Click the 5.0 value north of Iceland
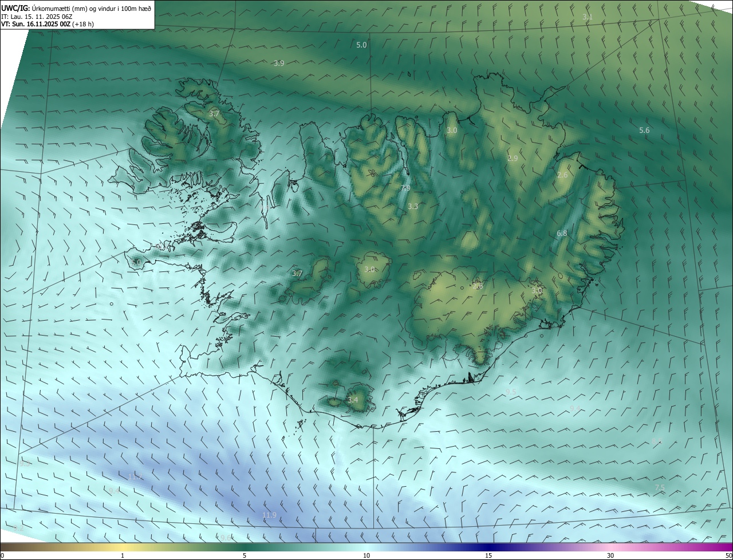This screenshot has width=733, height=560. click(361, 45)
